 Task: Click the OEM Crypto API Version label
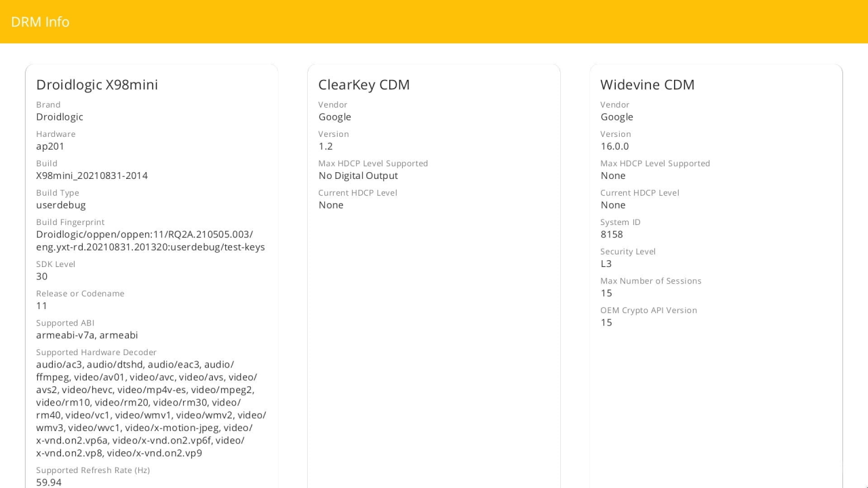648,310
